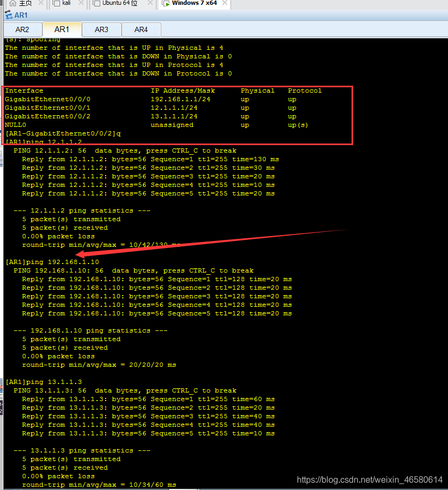Click the NULL0 interface name
Screen dimensions: 448x490
16,125
